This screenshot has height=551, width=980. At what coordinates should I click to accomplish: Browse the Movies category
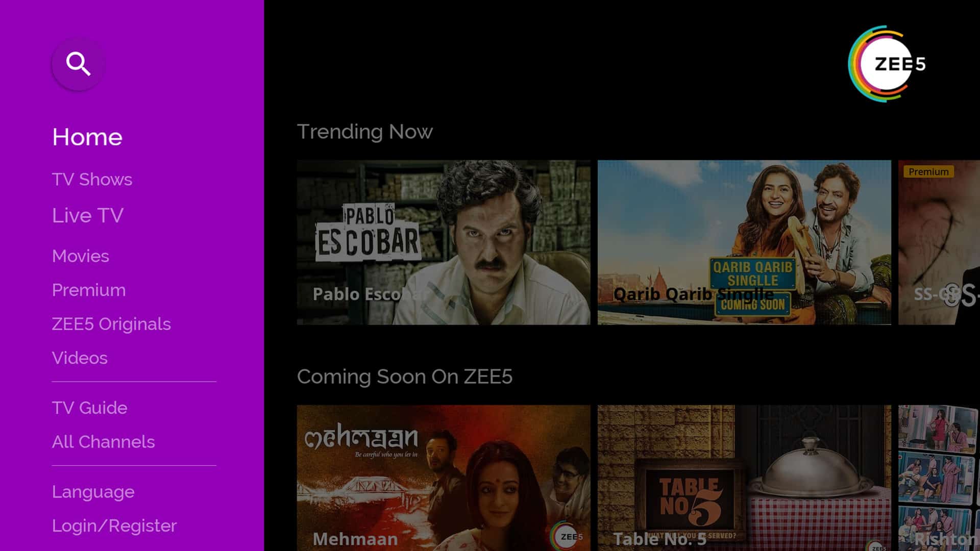pyautogui.click(x=80, y=256)
